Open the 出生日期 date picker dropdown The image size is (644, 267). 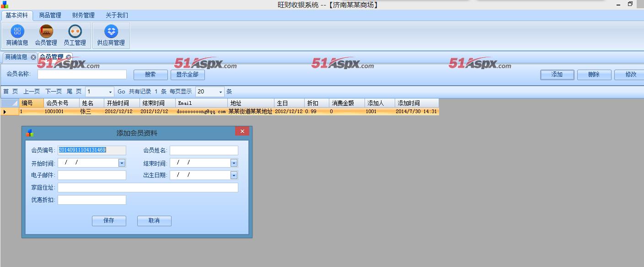click(234, 175)
